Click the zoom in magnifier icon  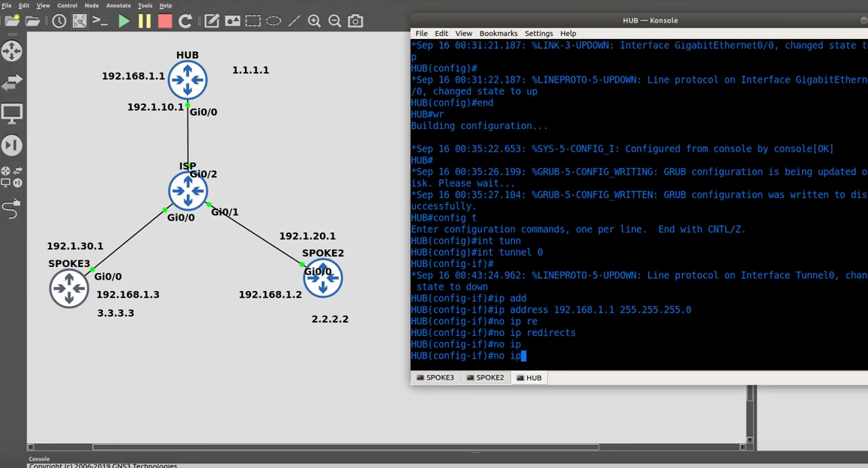[314, 21]
